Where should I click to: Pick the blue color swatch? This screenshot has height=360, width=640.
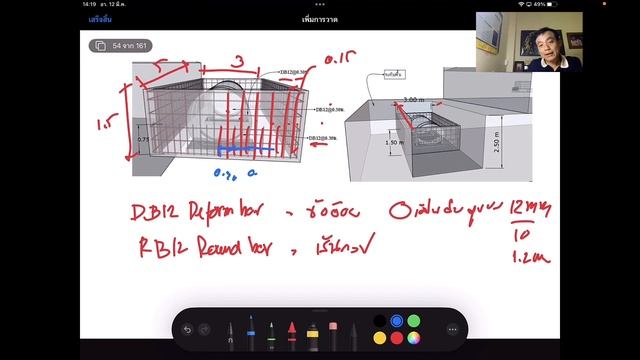pyautogui.click(x=396, y=321)
